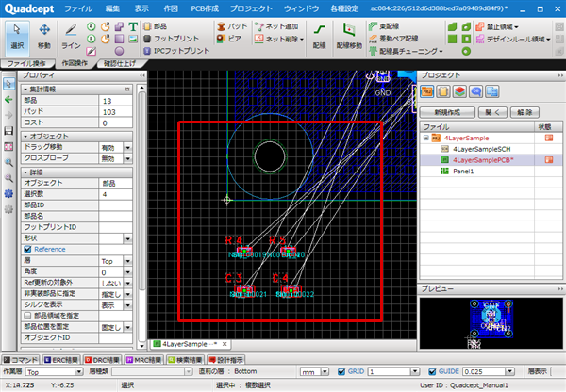Close the 4LayerSample document tab
This screenshot has width=566, height=392.
[225, 344]
